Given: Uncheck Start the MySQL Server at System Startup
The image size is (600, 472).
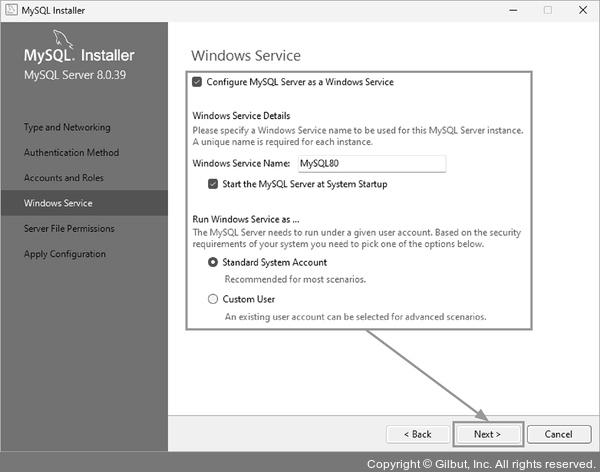Looking at the screenshot, I should [213, 184].
